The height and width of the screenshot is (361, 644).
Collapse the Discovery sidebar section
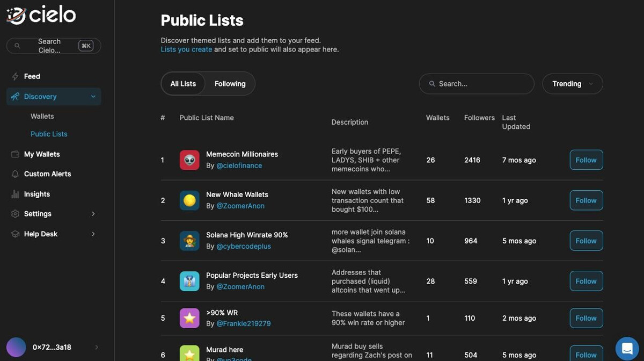93,97
